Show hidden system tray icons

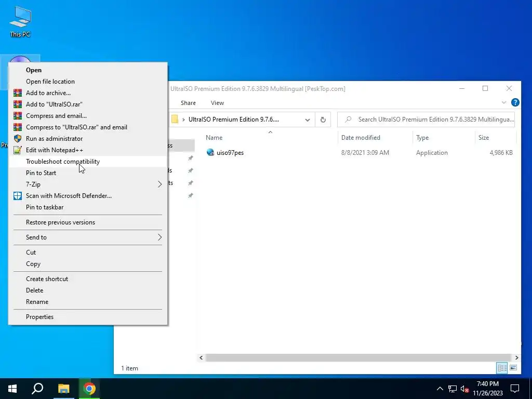(x=440, y=389)
